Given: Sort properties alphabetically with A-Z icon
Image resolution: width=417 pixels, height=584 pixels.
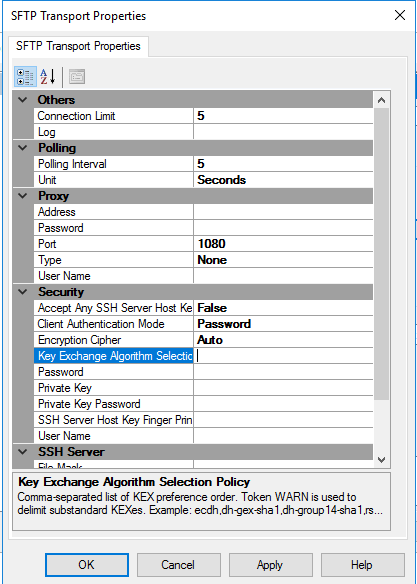Looking at the screenshot, I should point(48,77).
